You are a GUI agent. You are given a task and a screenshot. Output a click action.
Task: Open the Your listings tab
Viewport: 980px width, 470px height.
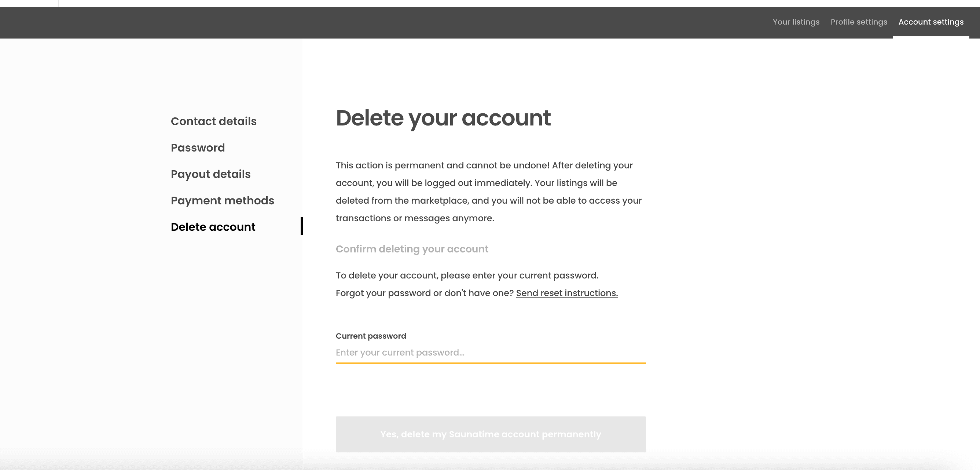point(796,22)
